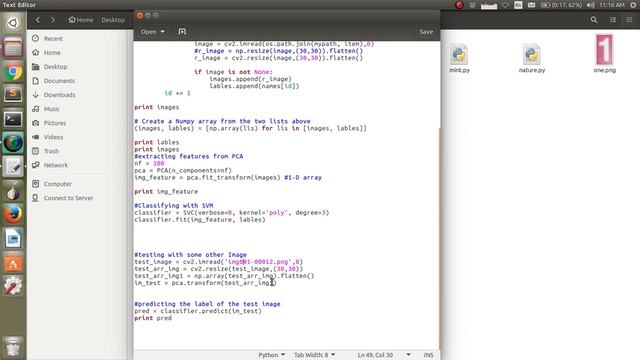
Task: Launch Terminal from the dock
Action: (x=13, y=119)
